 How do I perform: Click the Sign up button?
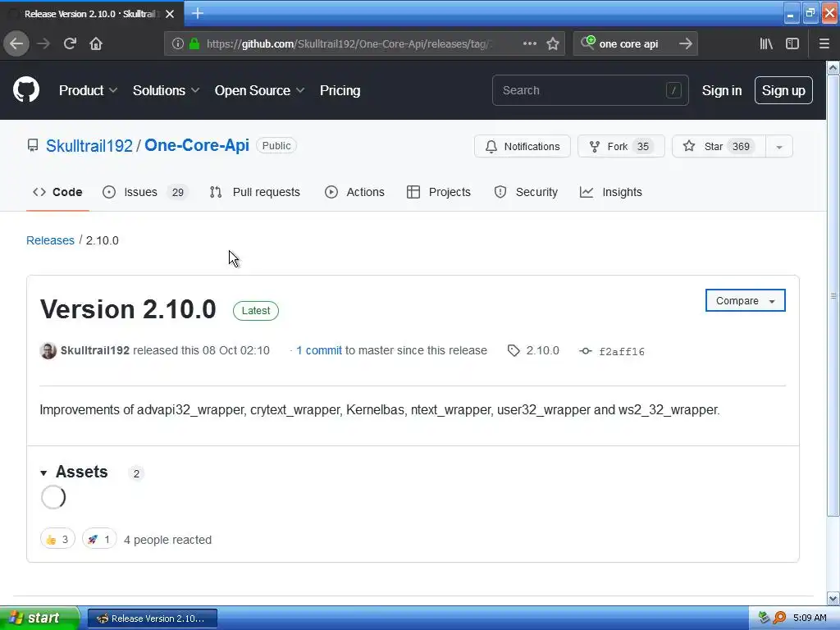pos(783,90)
